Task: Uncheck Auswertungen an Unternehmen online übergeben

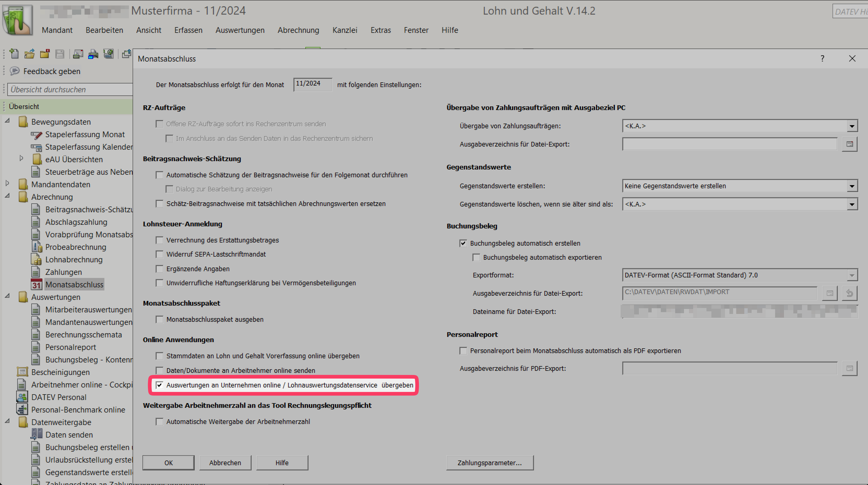Action: point(159,385)
